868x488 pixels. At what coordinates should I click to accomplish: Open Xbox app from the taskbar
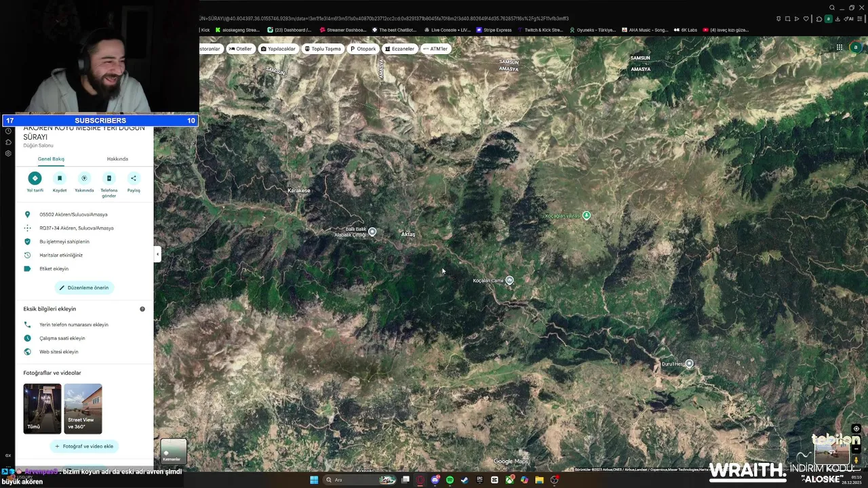coord(509,480)
